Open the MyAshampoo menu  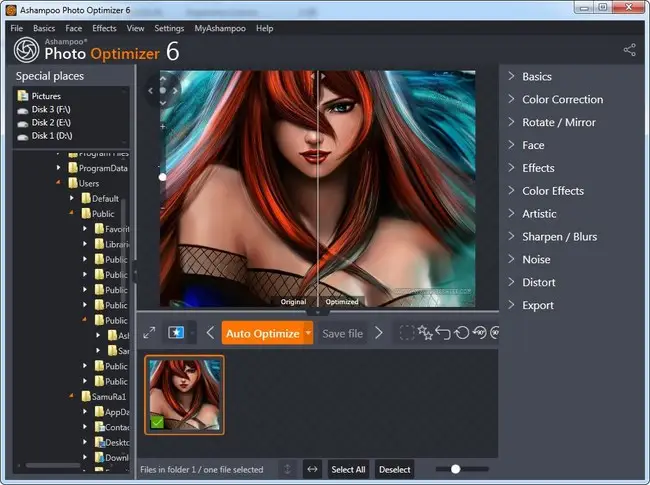[220, 28]
